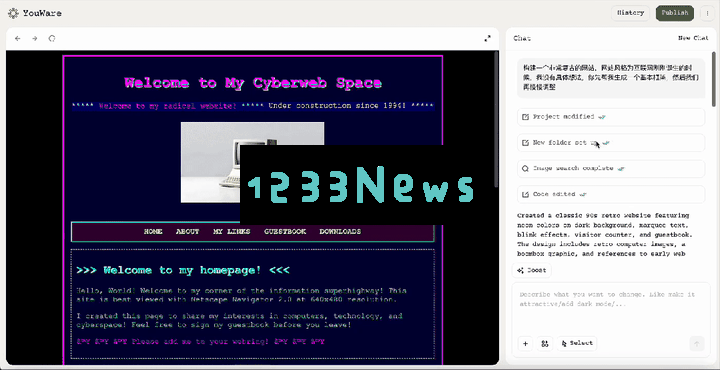Screen dimensions: 720x370
Task: Focus the describe changes text box
Action: tap(611, 308)
